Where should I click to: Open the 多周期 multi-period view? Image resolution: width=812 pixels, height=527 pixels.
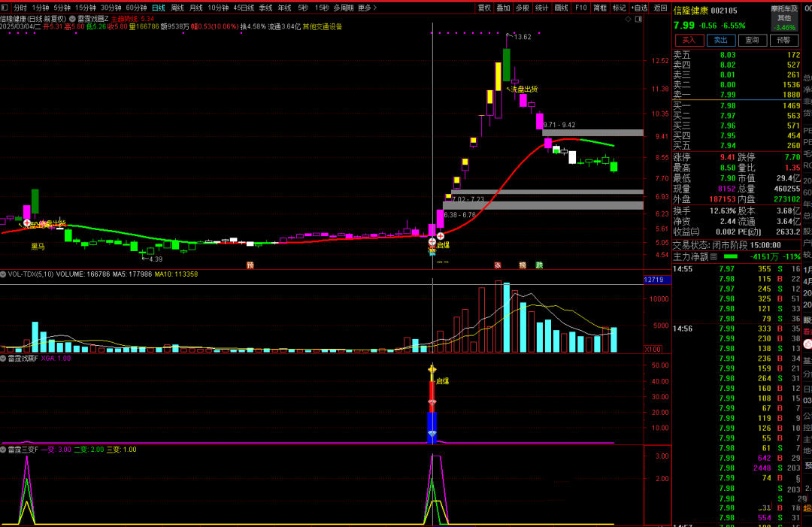(344, 8)
